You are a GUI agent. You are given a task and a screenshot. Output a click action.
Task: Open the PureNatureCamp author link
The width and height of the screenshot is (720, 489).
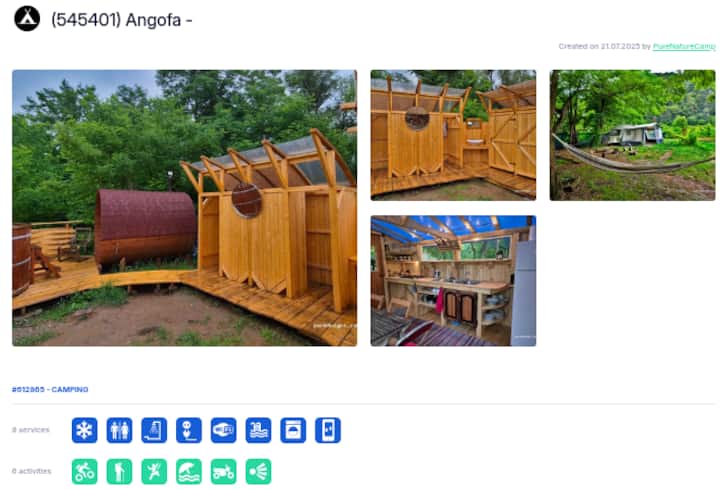684,46
